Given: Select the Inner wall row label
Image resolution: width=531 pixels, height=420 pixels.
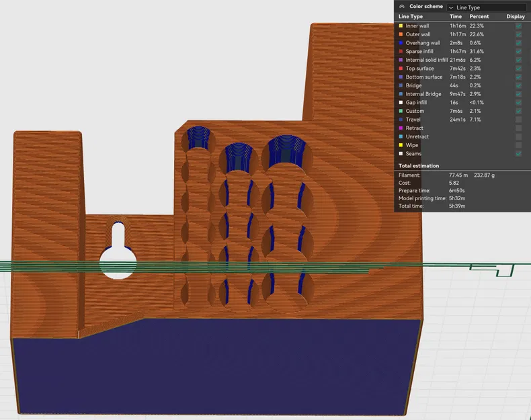Looking at the screenshot, I should point(417,26).
